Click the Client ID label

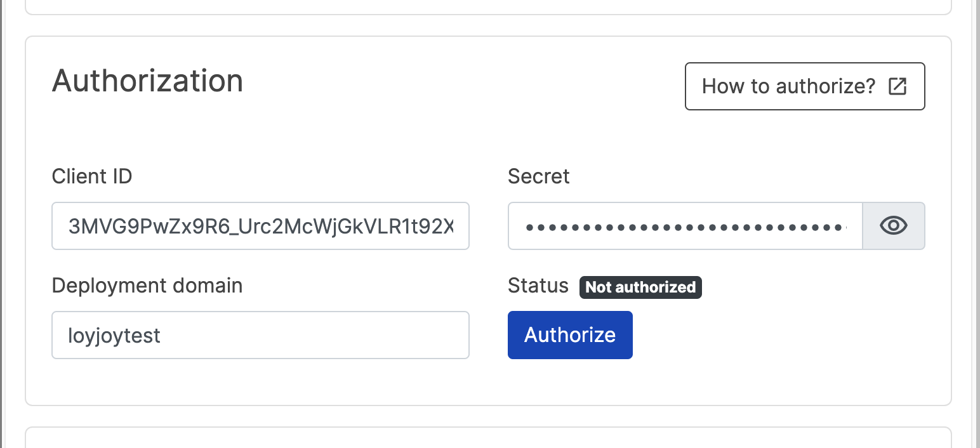(92, 176)
